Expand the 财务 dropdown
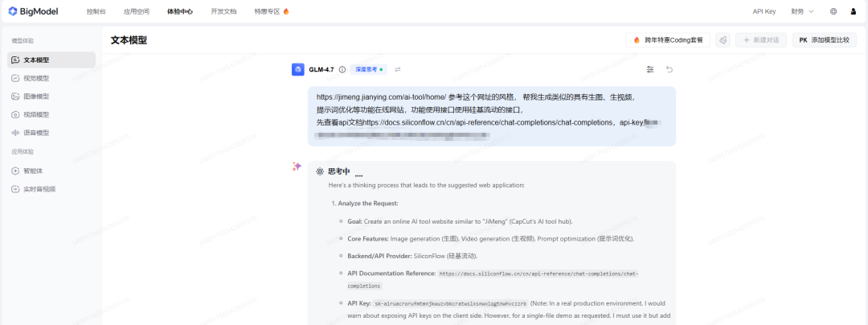The image size is (868, 325). [802, 11]
